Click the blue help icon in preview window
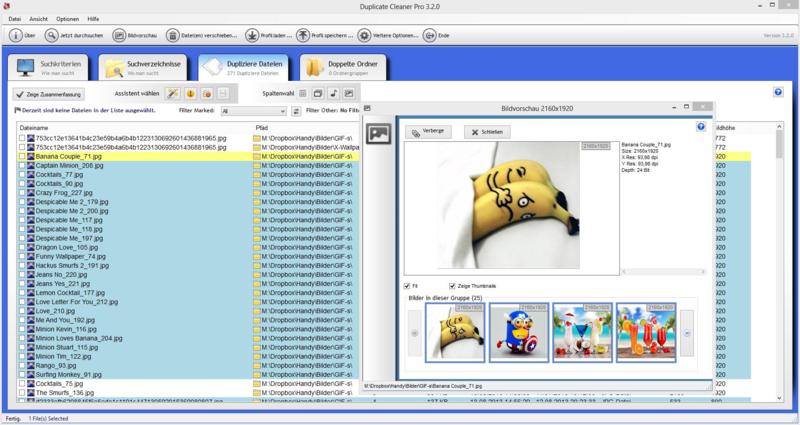The height and width of the screenshot is (425, 800). click(700, 127)
